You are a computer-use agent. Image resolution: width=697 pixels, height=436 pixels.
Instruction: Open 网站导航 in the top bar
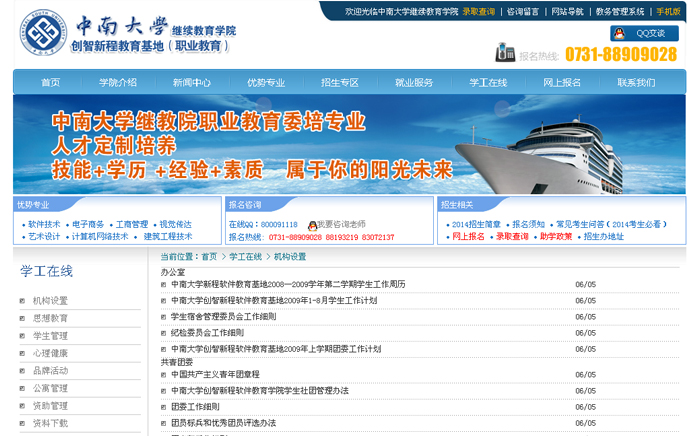click(567, 12)
